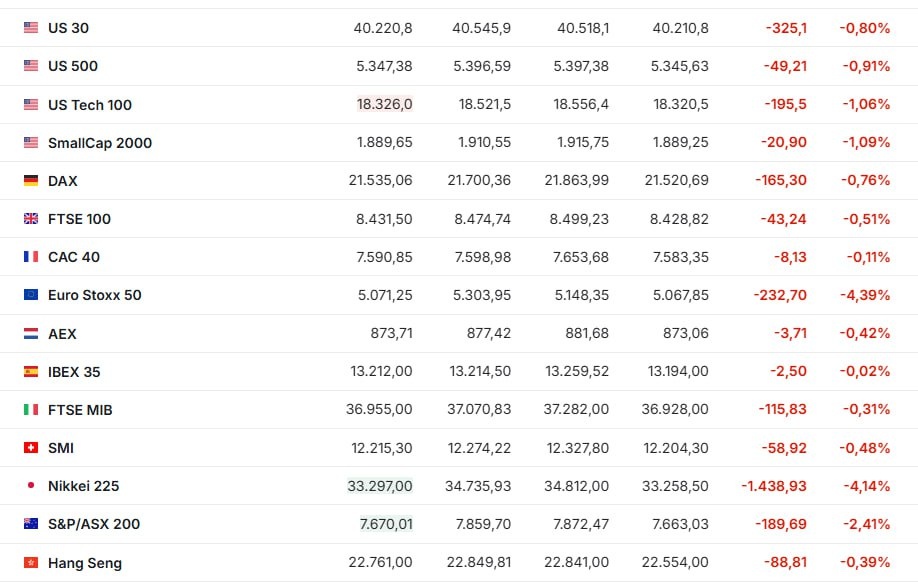Open the US 500 index link
This screenshot has height=586, width=918.
[x=73, y=66]
